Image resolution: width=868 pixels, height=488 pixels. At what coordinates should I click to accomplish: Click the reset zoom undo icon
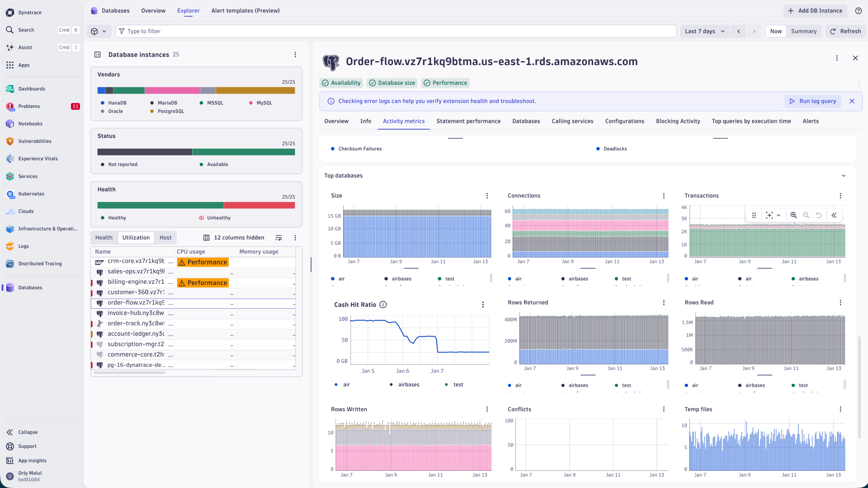[819, 215]
